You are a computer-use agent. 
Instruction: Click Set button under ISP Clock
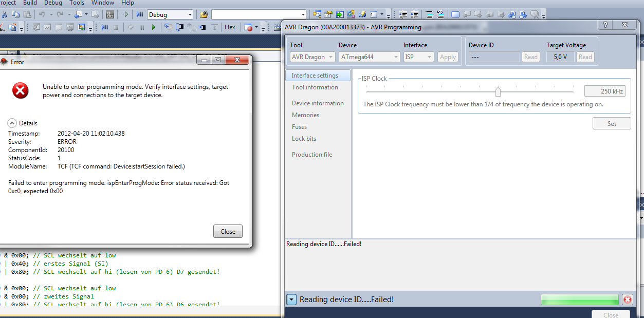[612, 123]
